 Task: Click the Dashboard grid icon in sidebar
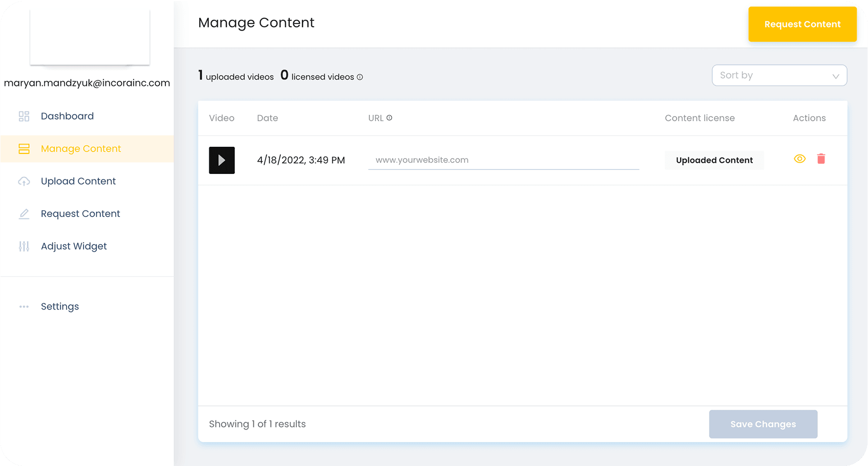(24, 116)
